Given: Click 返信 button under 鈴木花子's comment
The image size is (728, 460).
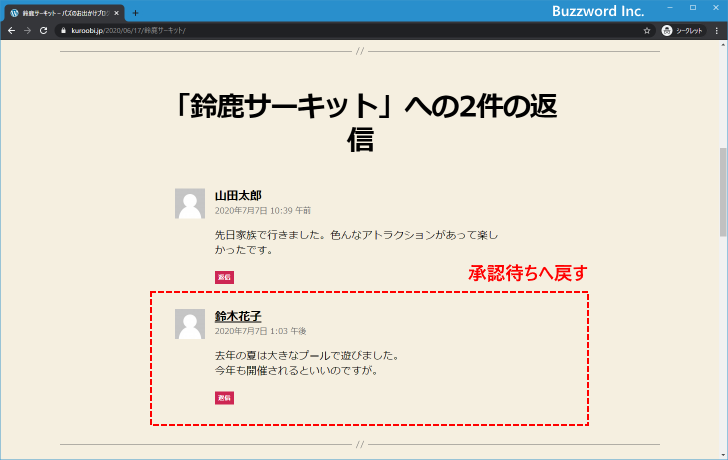Looking at the screenshot, I should point(224,398).
